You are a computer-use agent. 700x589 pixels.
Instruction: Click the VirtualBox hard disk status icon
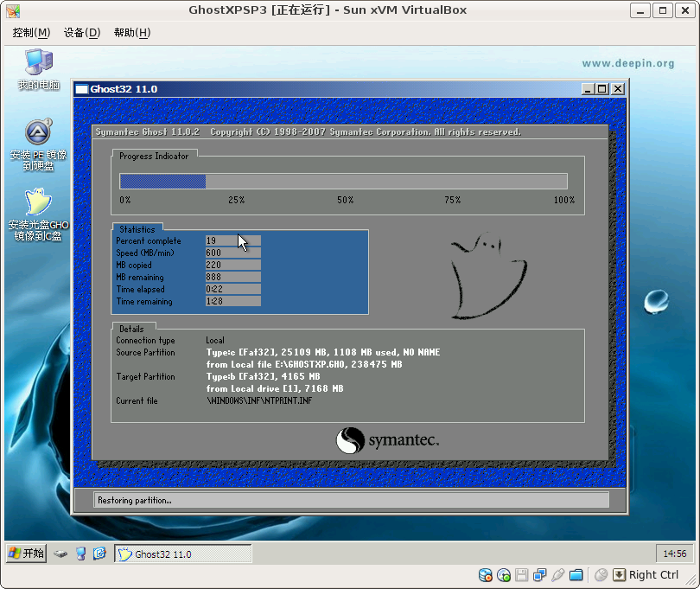coord(486,575)
